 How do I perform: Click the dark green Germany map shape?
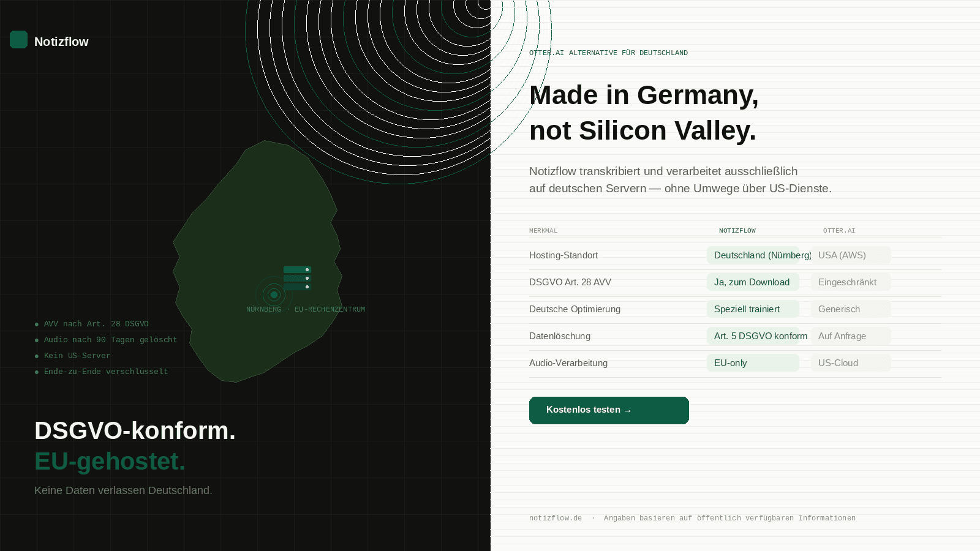coord(257,261)
